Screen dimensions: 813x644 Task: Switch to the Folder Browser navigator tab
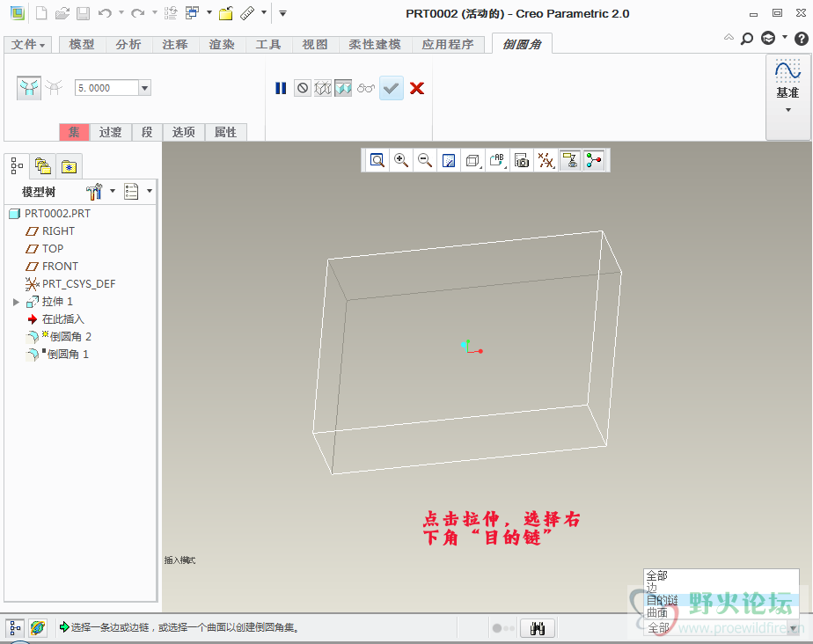tap(42, 166)
